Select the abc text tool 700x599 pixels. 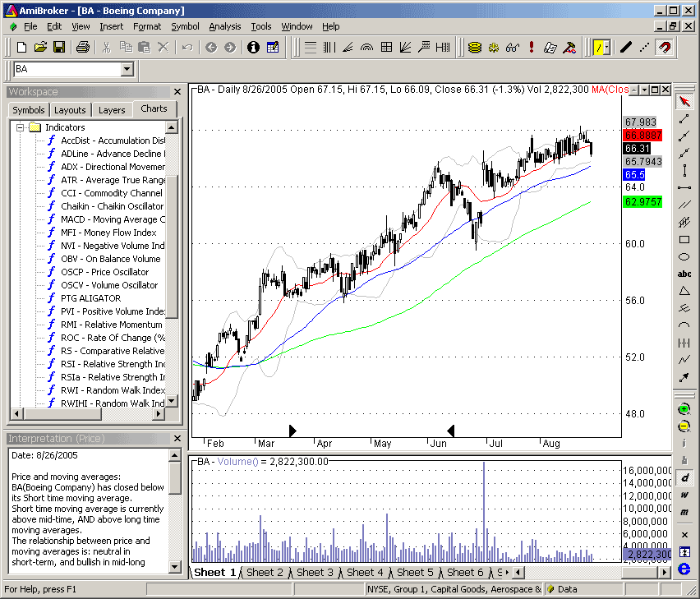click(x=684, y=274)
